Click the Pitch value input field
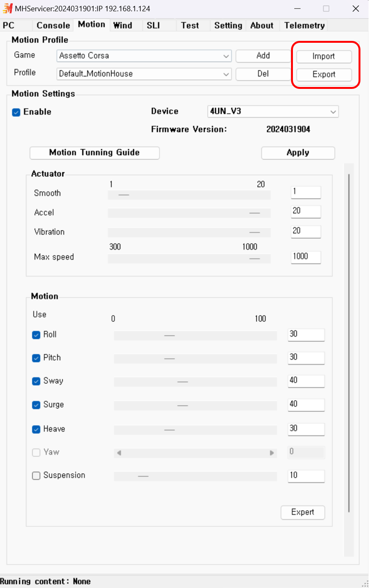This screenshot has width=369, height=588. [x=306, y=358]
